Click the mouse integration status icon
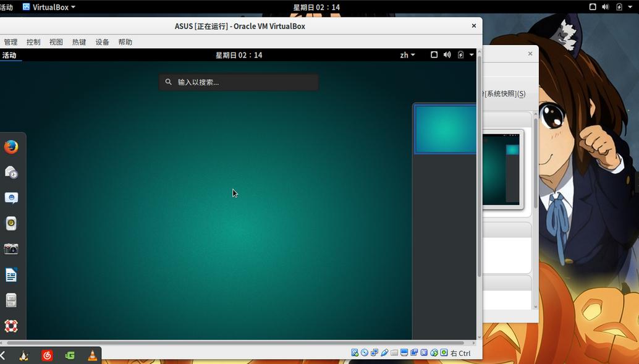The width and height of the screenshot is (639, 364). 434,353
